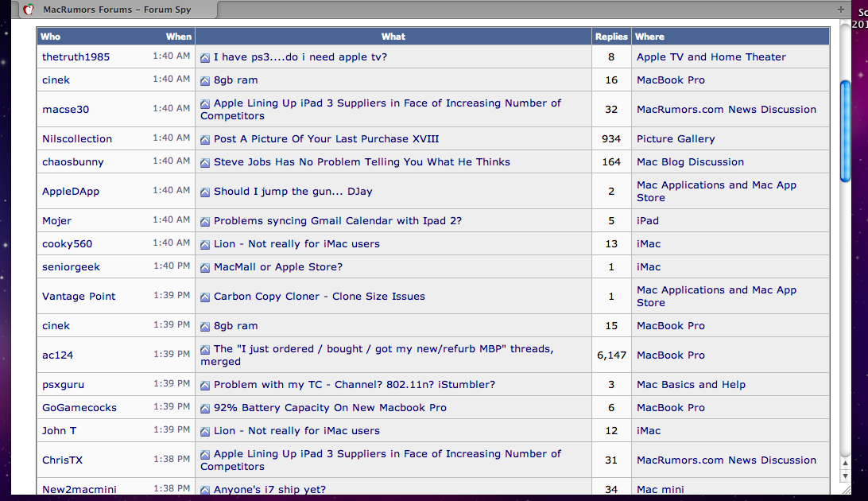The image size is (868, 501).
Task: Open user profile thetruth1985
Action: [76, 57]
